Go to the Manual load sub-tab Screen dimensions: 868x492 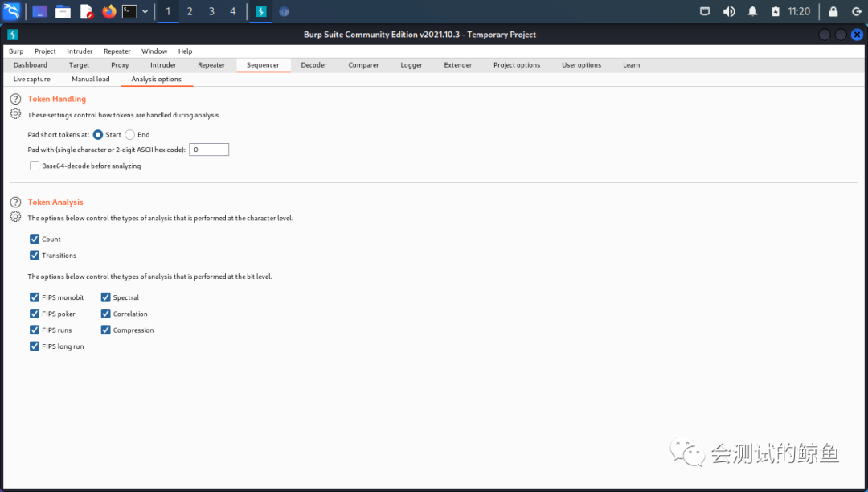coord(91,79)
